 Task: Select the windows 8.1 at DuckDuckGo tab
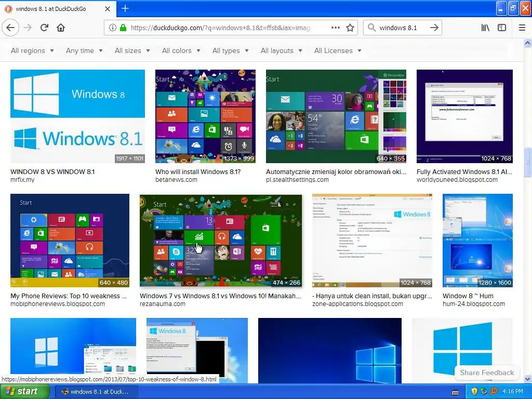pos(58,9)
